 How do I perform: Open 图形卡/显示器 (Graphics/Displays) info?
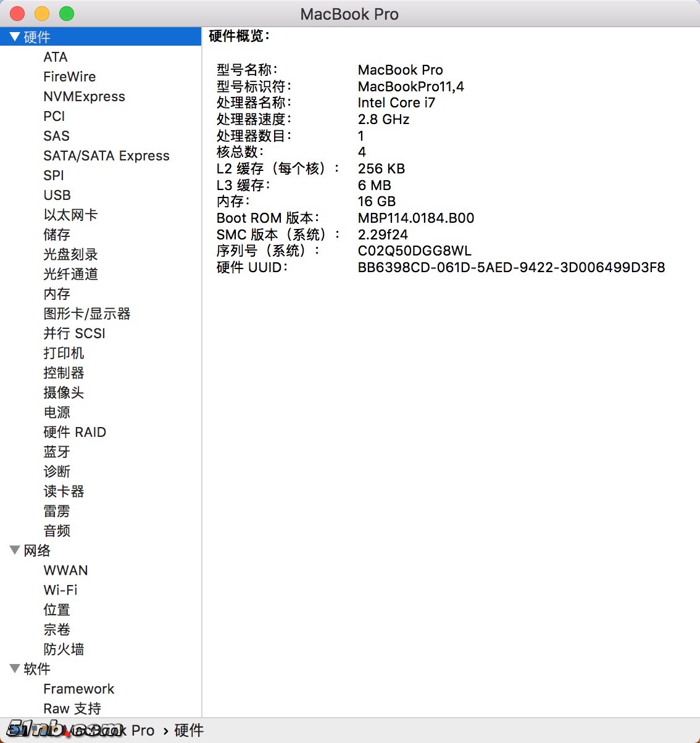[x=86, y=313]
